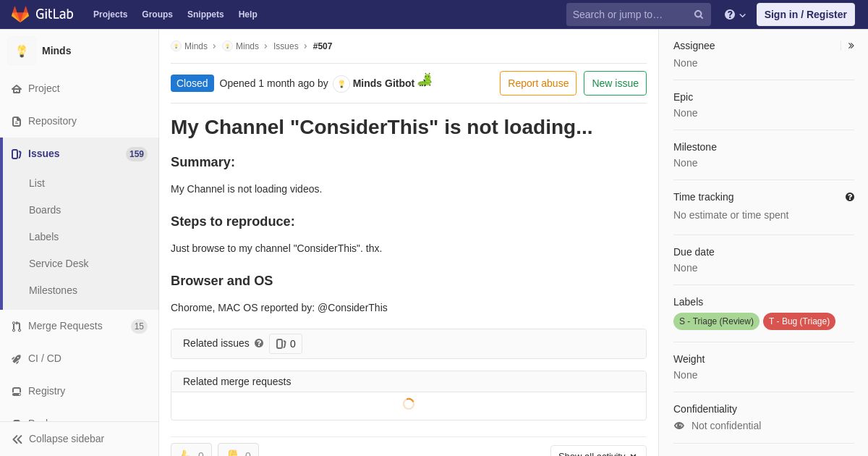Open Service Desk under Issues

pyautogui.click(x=59, y=263)
